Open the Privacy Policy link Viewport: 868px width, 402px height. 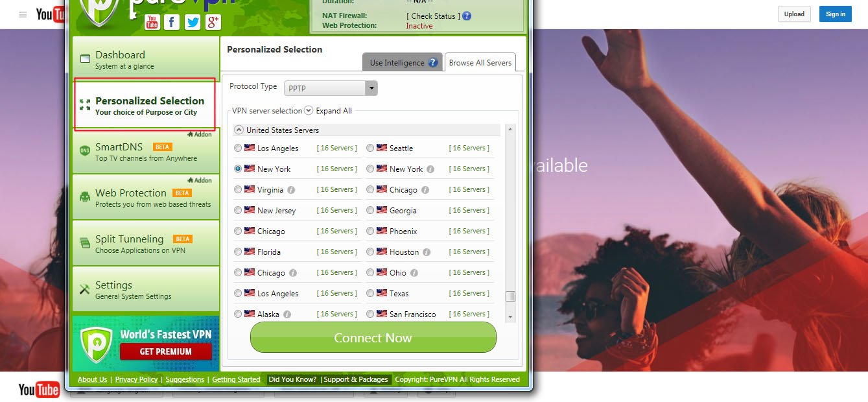coord(136,379)
